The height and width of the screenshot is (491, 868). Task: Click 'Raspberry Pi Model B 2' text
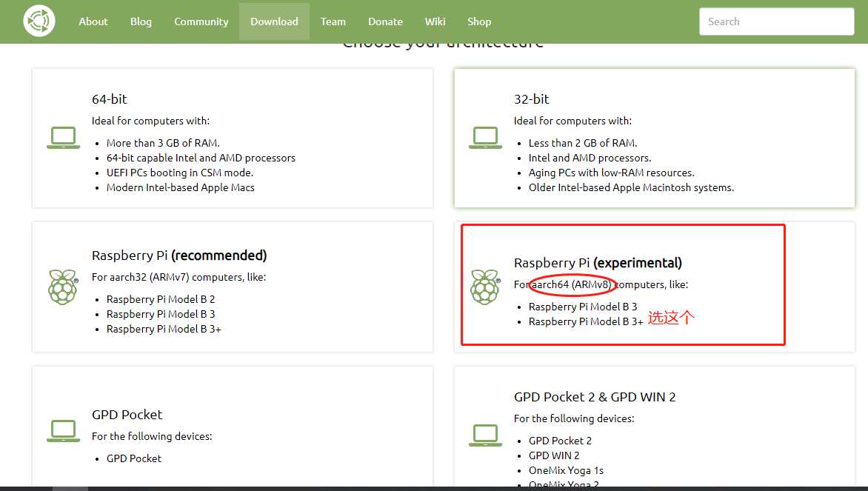161,299
